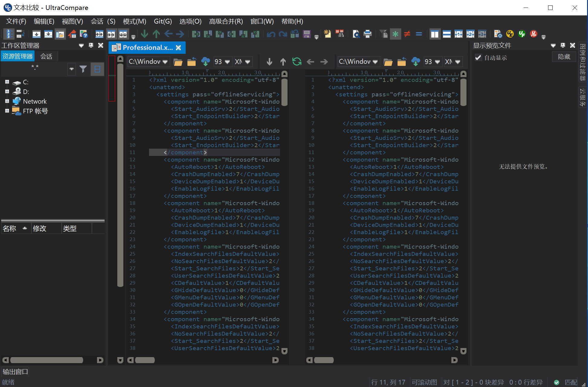The image size is (588, 387).
Task: Click the next difference green down arrow
Action: click(x=145, y=34)
